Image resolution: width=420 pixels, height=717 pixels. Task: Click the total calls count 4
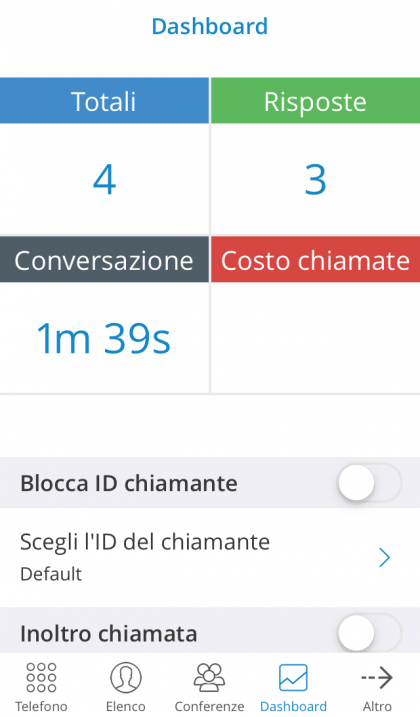coord(104,179)
